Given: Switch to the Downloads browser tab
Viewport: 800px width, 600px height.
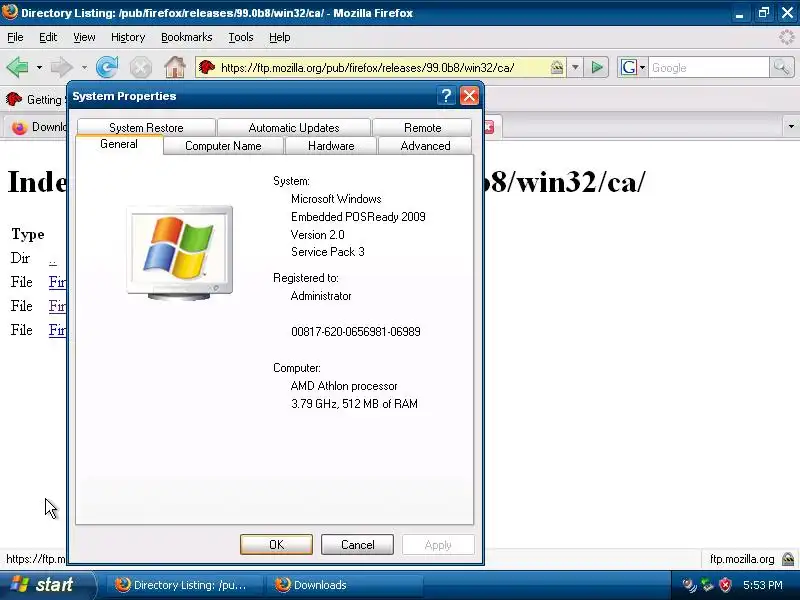Looking at the screenshot, I should click(37, 127).
